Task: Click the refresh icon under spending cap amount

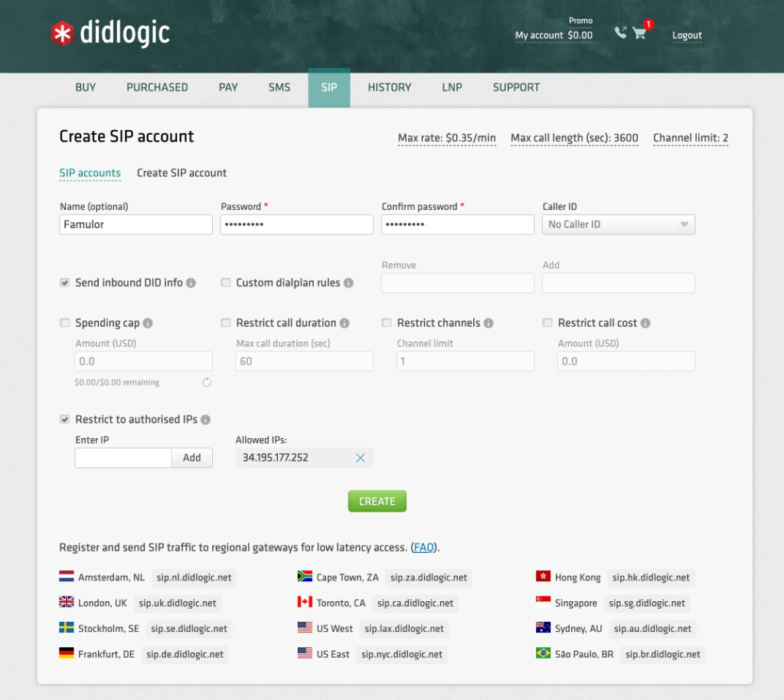Action: pyautogui.click(x=207, y=383)
